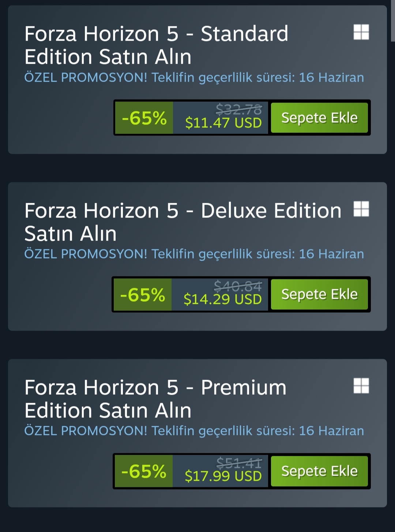Add Premium Edition to cart with Sepete Ekle
The width and height of the screenshot is (395, 532).
click(x=319, y=471)
